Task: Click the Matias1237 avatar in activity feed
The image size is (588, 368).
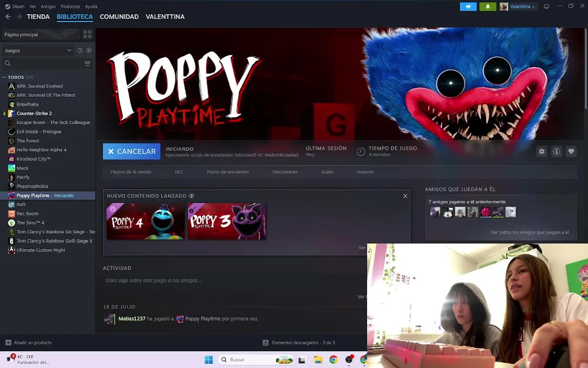Action: point(109,319)
